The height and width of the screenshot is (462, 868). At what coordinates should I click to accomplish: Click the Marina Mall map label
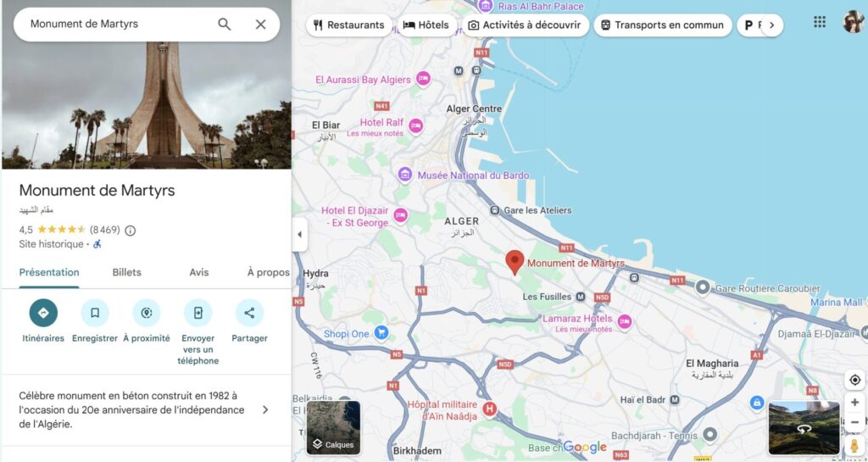point(837,302)
